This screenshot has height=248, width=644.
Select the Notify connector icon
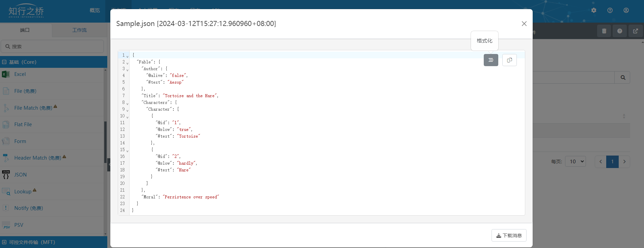coord(6,208)
